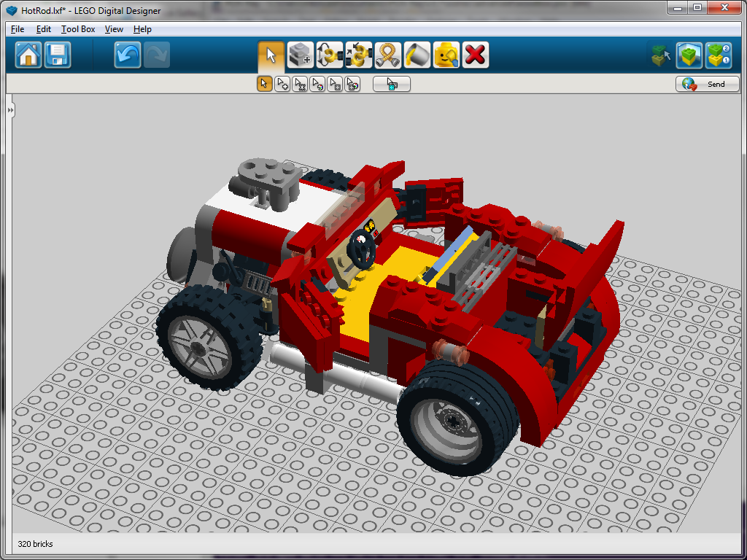Activate the Hinge tool
This screenshot has width=747, height=560.
(329, 54)
